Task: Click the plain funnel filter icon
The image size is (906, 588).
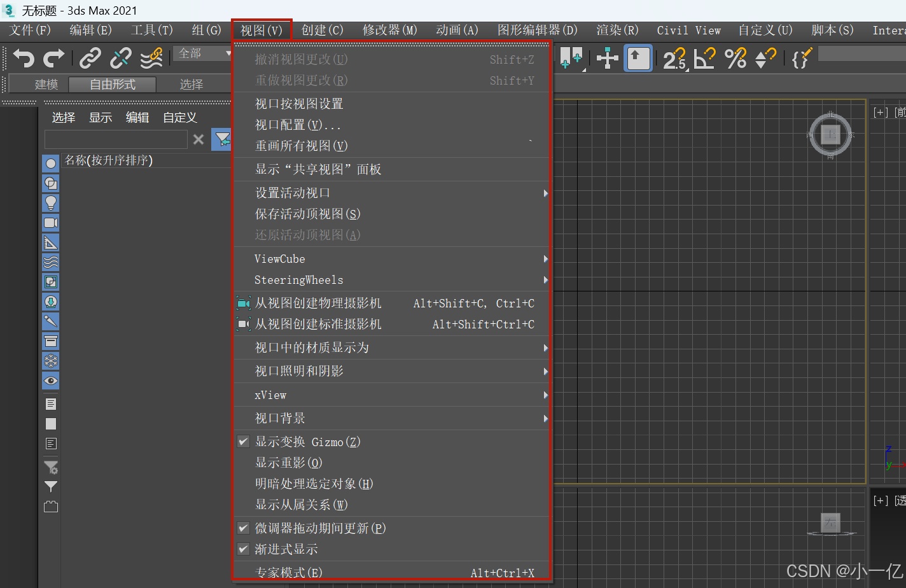Action: (x=51, y=487)
